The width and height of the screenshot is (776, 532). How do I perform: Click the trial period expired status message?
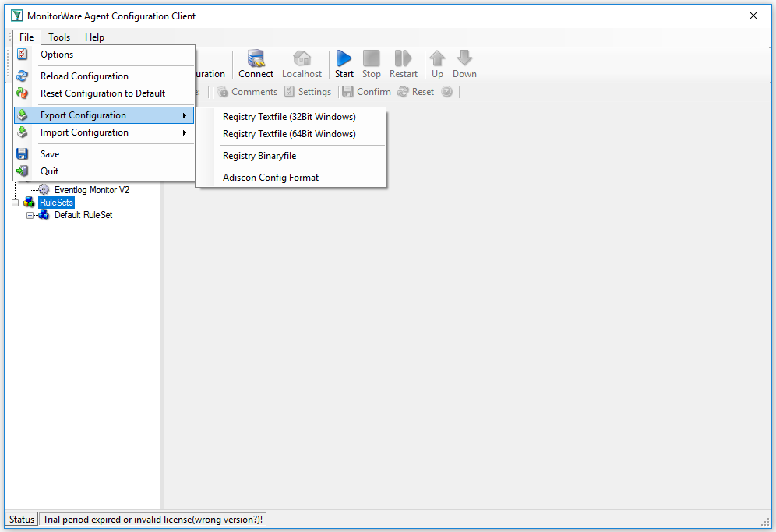coord(153,519)
